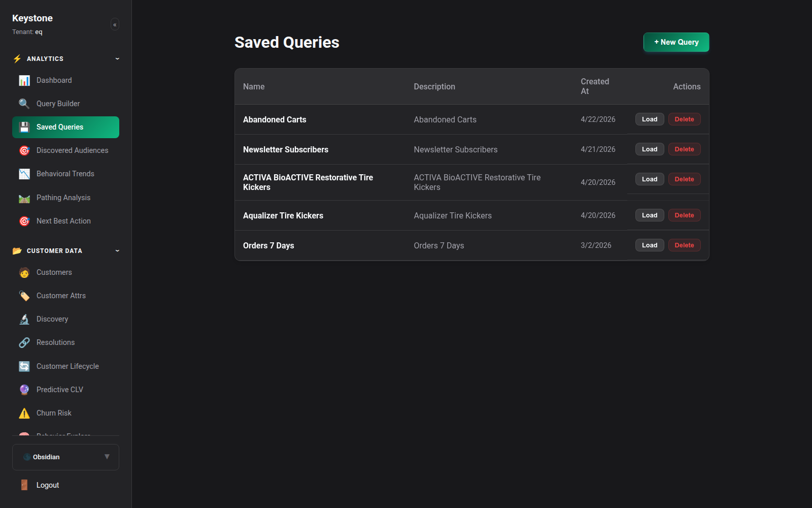Collapse the Analytics section chevron
Screen dimensions: 812x508
[117, 59]
